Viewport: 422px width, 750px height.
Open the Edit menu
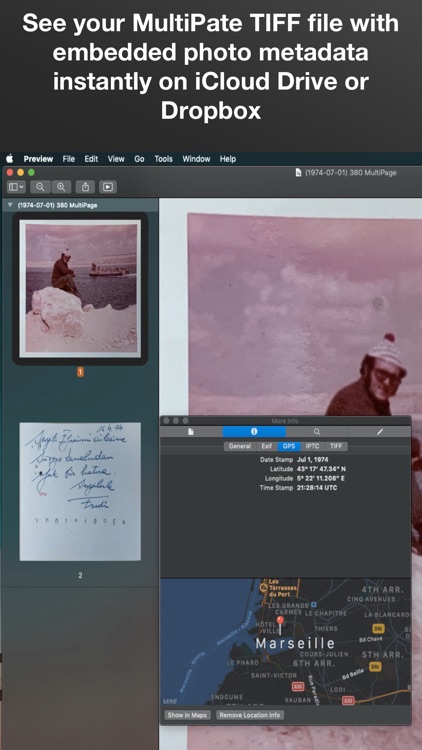[91, 159]
